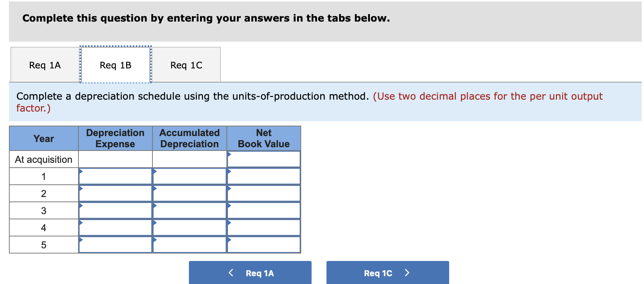The width and height of the screenshot is (644, 284).
Task: Click Year 3 Net Book Value cell
Action: 264,211
